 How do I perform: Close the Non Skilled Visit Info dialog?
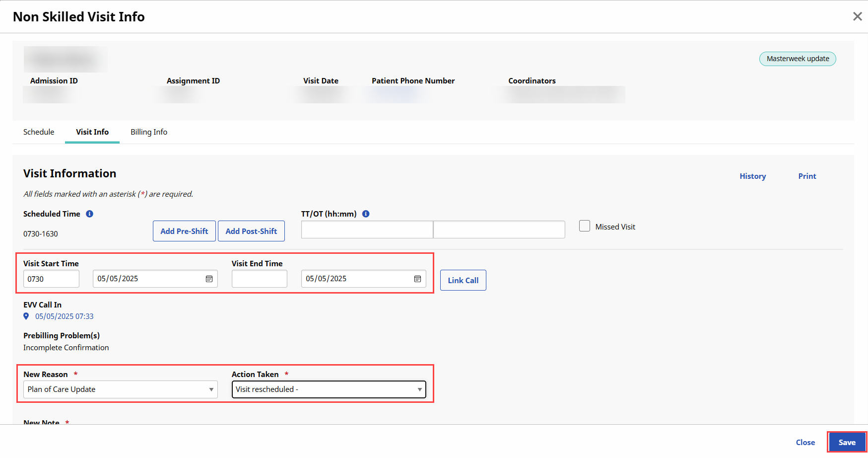(857, 16)
